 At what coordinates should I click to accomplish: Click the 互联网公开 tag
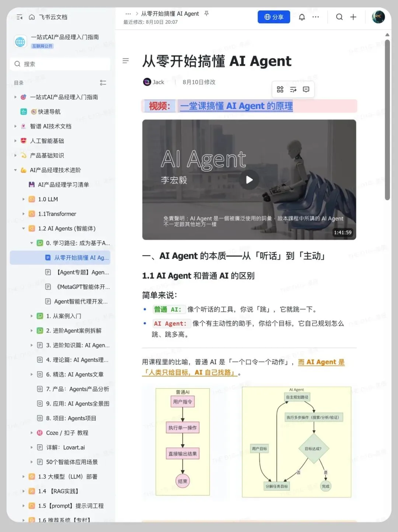(42, 46)
